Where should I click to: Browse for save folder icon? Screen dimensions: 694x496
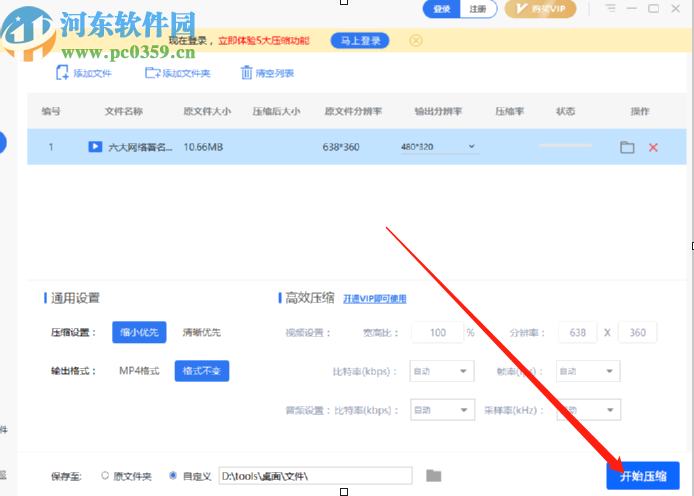(x=434, y=476)
